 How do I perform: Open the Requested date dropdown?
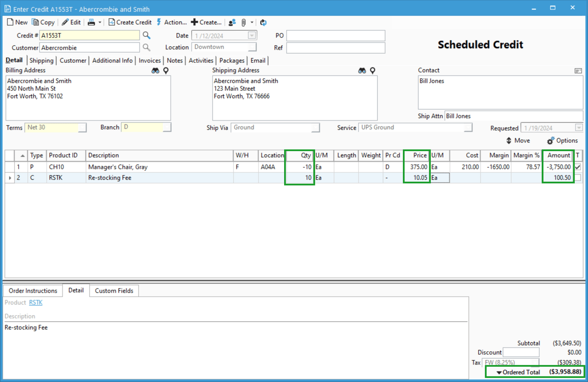coord(579,128)
